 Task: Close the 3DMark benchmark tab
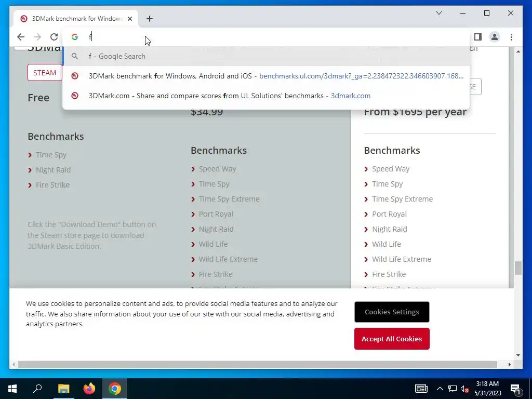[129, 19]
